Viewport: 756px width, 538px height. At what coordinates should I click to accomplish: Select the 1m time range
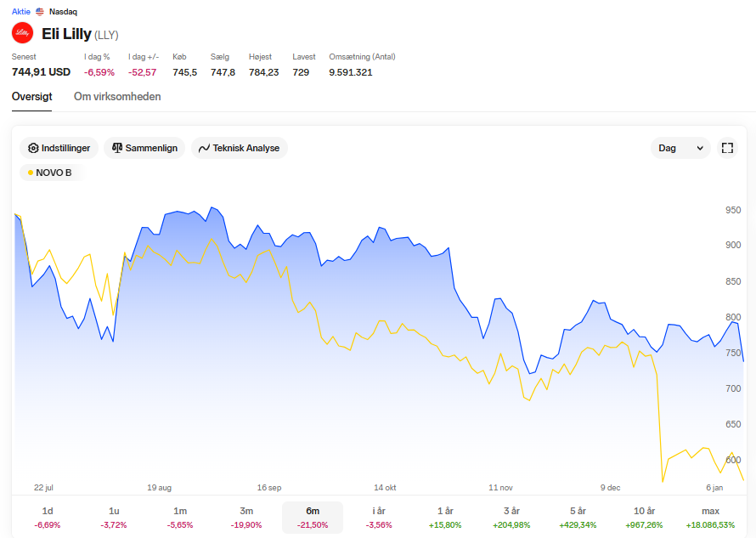(x=180, y=518)
